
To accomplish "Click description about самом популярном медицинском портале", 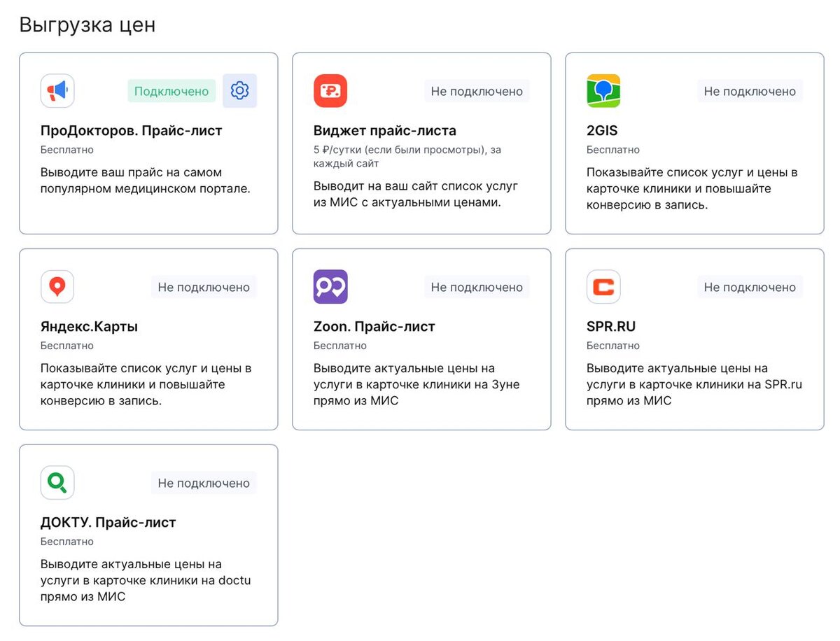I will coord(146,181).
